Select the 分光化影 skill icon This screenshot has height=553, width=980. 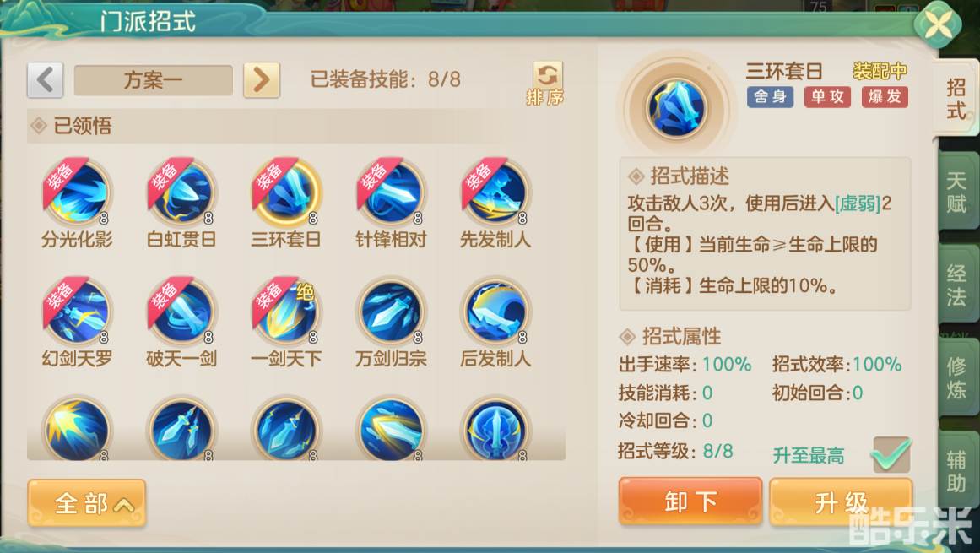tap(77, 193)
